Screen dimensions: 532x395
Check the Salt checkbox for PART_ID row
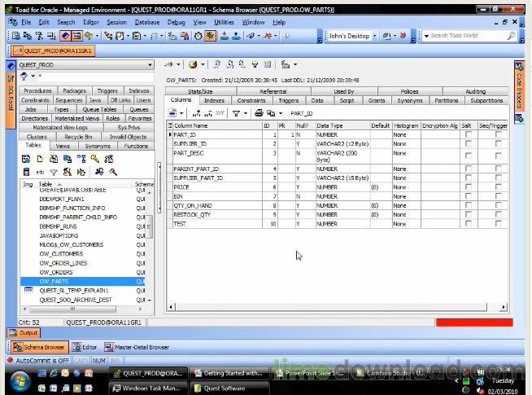[x=468, y=134]
